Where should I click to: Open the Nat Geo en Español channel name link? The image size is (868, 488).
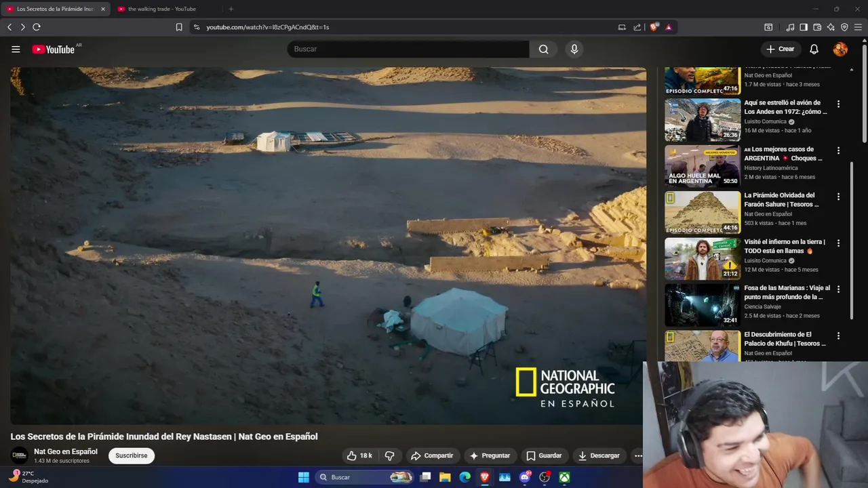pyautogui.click(x=66, y=451)
